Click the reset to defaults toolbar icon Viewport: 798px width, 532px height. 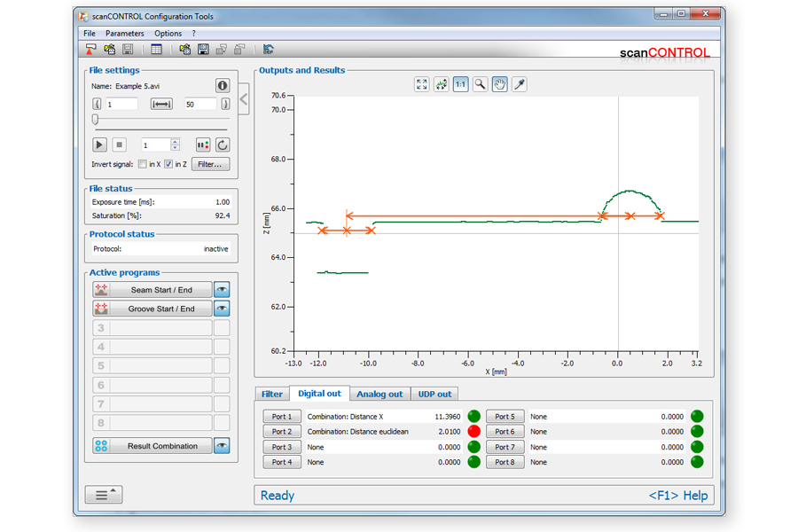269,50
